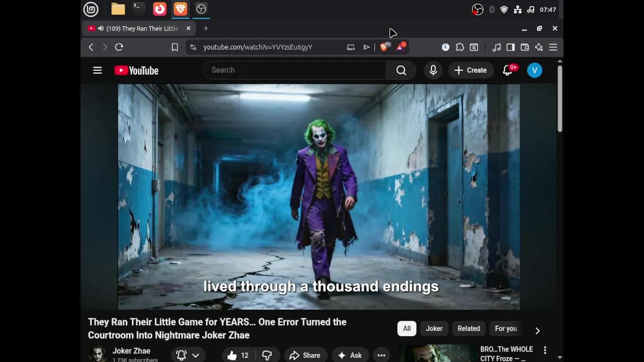The width and height of the screenshot is (644, 362).
Task: Open the media control music note icon
Action: click(497, 47)
